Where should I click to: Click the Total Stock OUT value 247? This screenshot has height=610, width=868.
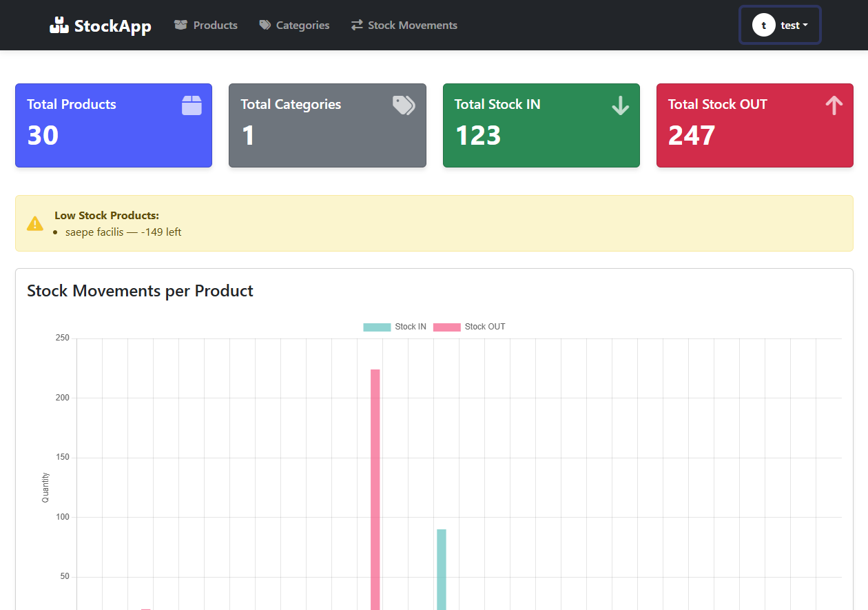click(x=692, y=135)
